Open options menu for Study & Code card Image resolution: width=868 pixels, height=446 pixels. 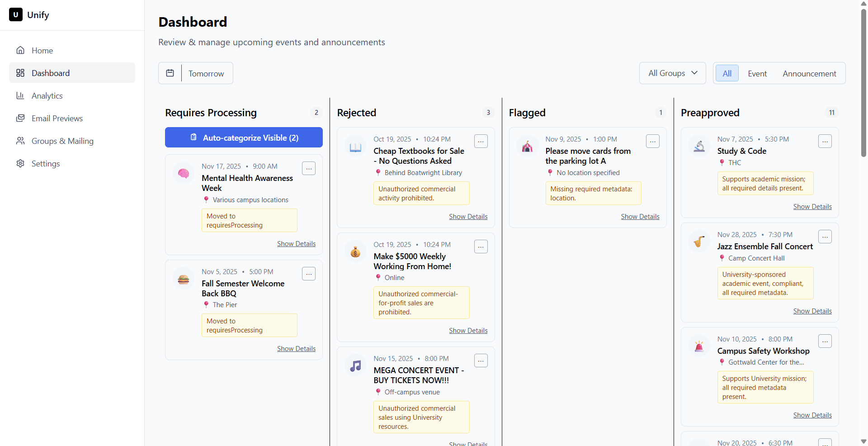825,141
